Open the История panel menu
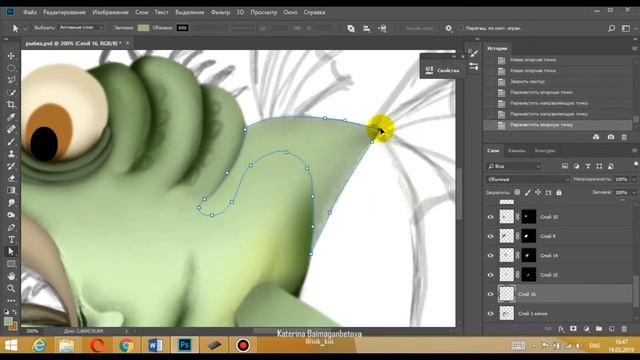 point(635,48)
